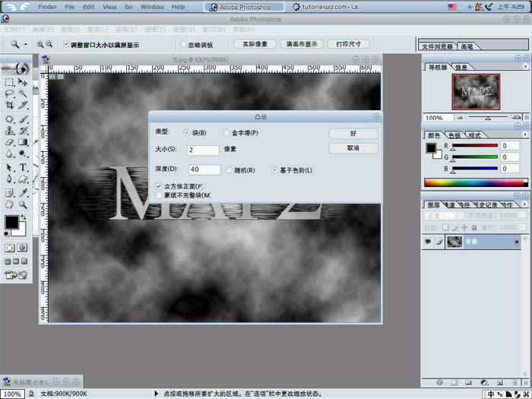Click the zoom out magnifier icon

point(49,44)
